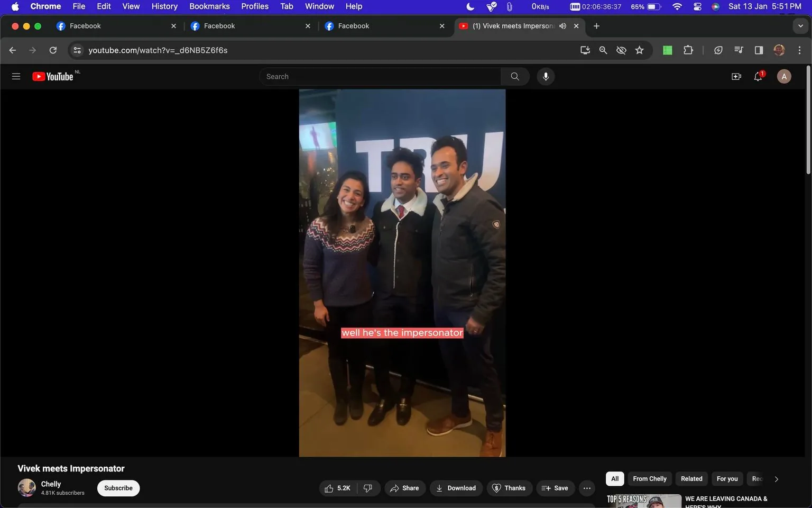
Task: Search by voice using the microphone icon
Action: click(x=545, y=76)
